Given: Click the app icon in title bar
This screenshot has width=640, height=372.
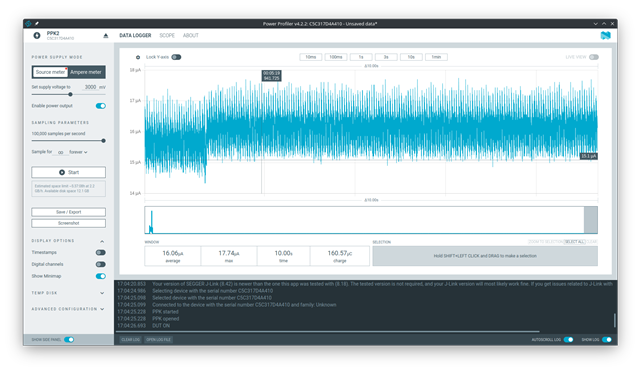Looking at the screenshot, I should click(x=28, y=24).
